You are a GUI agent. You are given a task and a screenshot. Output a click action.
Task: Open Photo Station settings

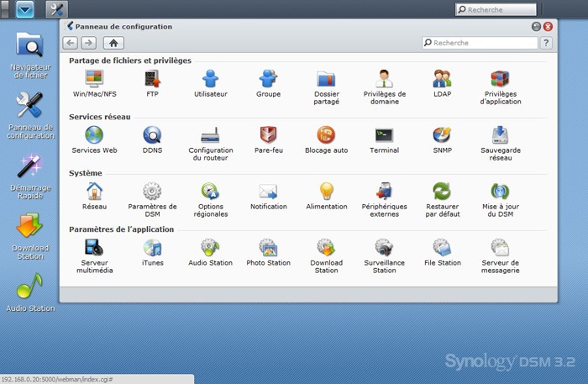click(268, 252)
